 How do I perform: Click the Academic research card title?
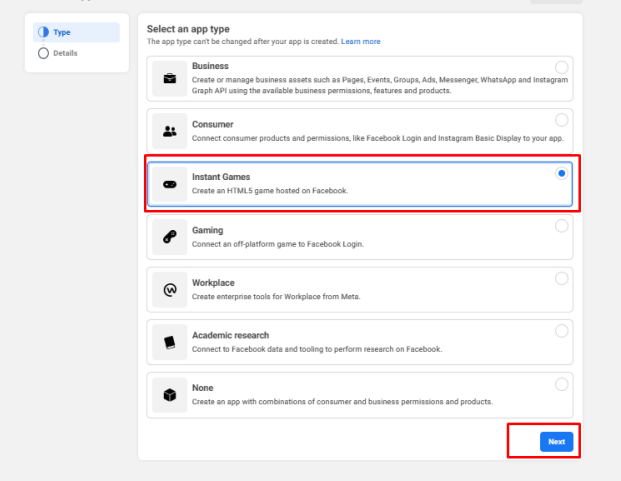(230, 335)
